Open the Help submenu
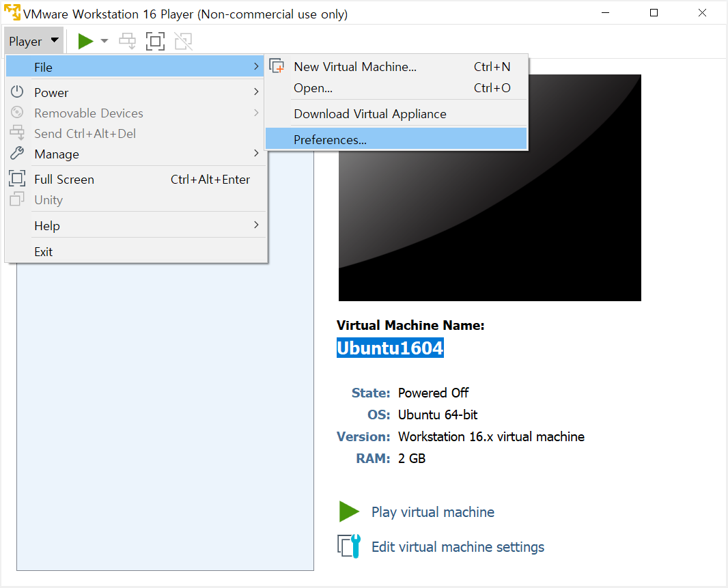This screenshot has width=728, height=588. pos(135,226)
